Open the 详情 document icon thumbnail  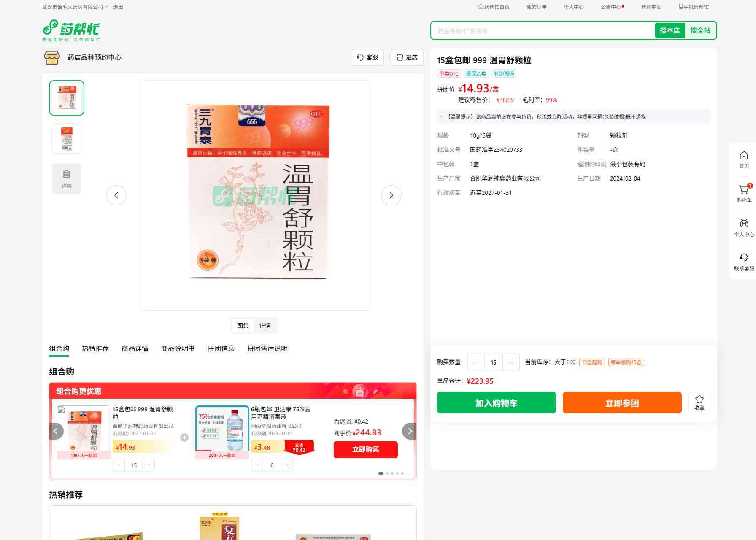[67, 179]
